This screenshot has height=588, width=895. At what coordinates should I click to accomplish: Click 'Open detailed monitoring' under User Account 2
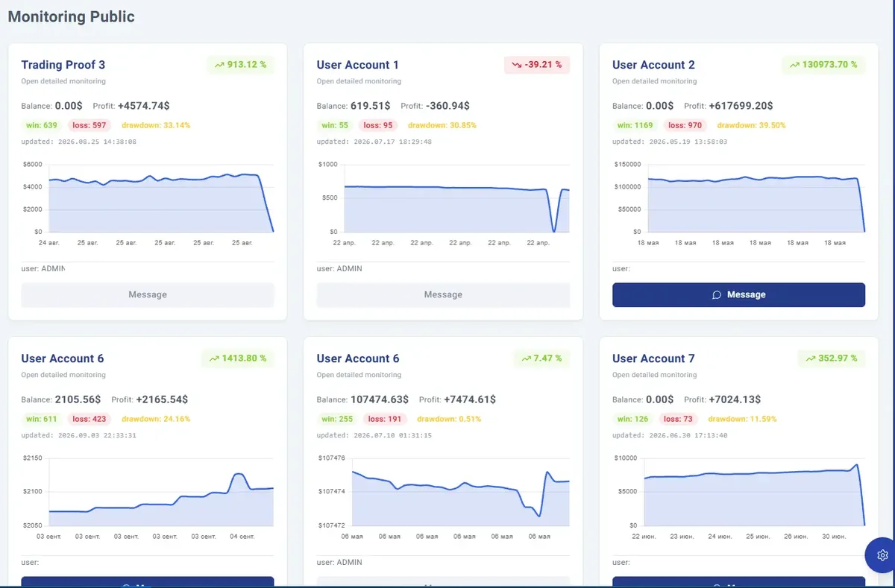pos(655,81)
